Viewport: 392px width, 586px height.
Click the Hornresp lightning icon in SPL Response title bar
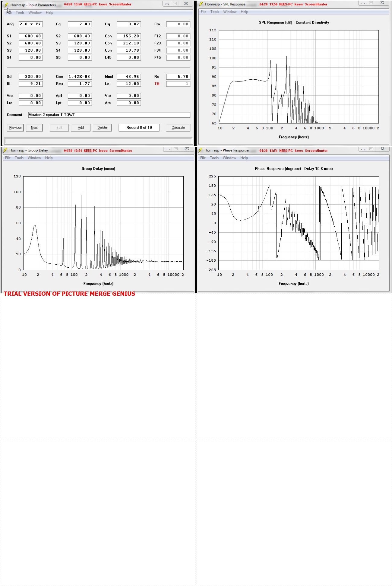pos(201,4)
